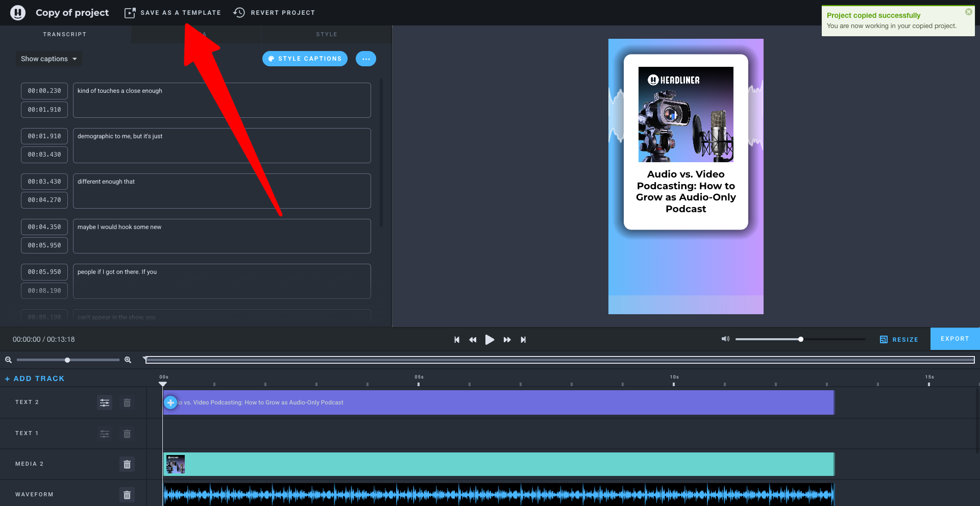980x506 pixels.
Task: Switch to the Transcript tab
Action: pyautogui.click(x=65, y=34)
